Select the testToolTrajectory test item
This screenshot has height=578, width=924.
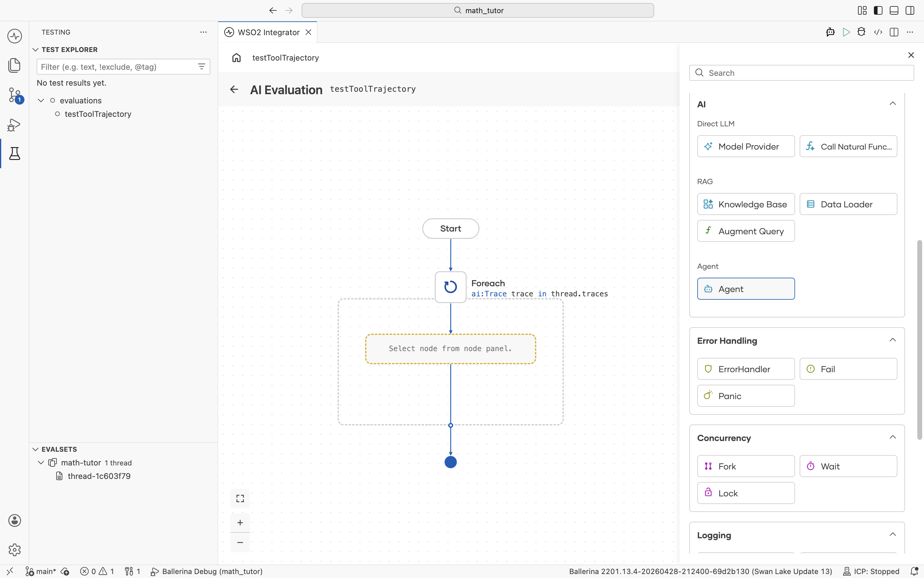[x=98, y=114]
